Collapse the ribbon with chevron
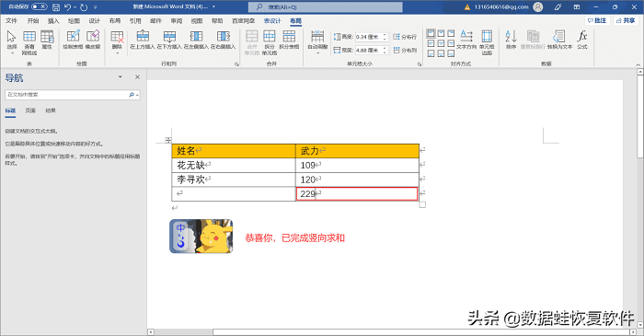This screenshot has height=336, width=644. click(638, 64)
